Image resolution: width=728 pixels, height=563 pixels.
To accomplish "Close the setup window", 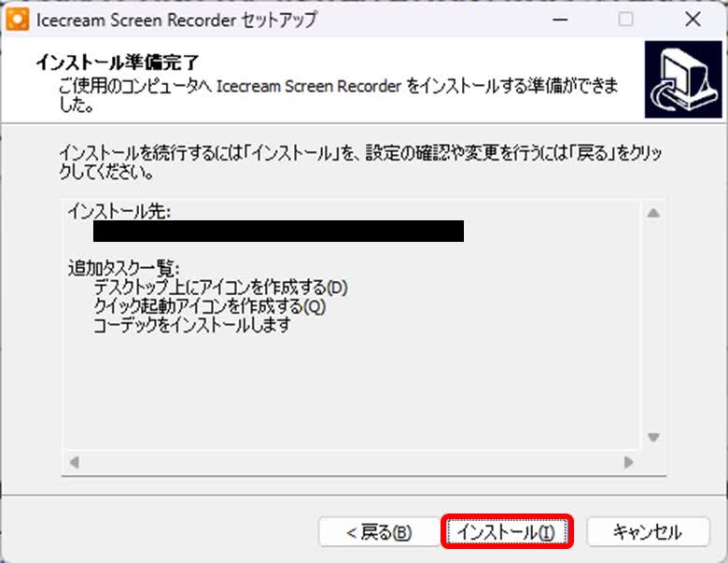I will click(x=693, y=20).
